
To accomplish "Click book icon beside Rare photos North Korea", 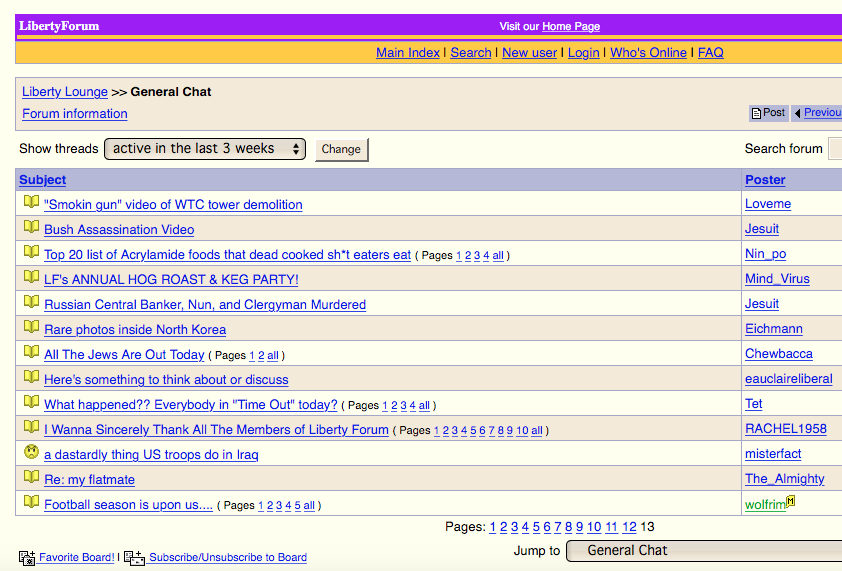I will click(x=31, y=328).
